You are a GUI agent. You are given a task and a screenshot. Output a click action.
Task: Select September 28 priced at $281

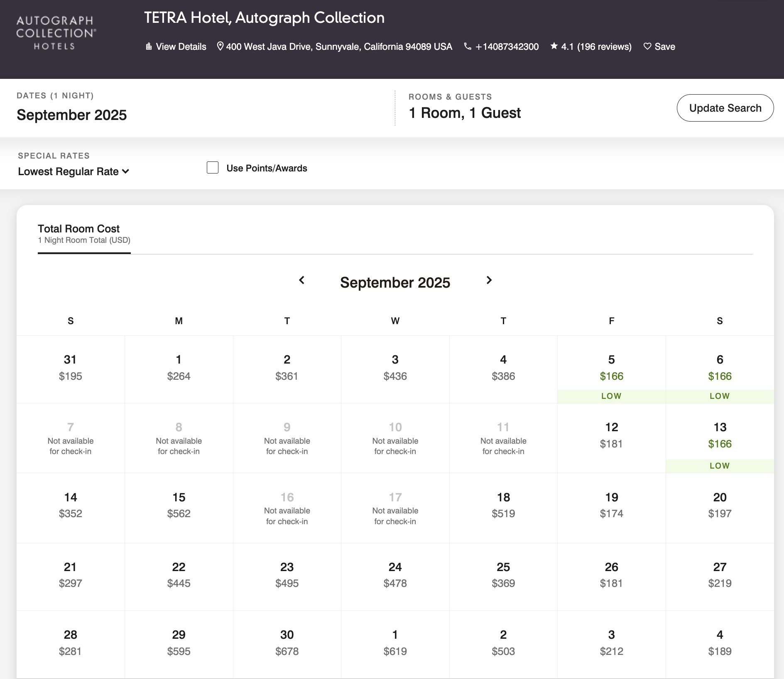71,645
